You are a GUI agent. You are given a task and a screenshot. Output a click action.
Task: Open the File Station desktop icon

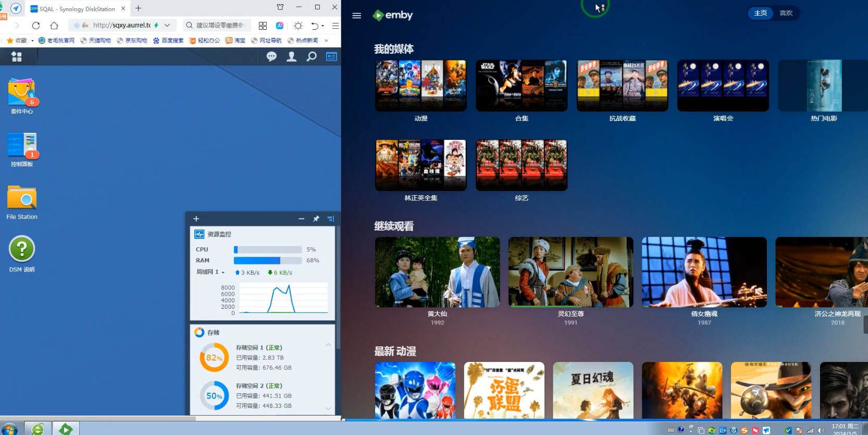tap(22, 202)
